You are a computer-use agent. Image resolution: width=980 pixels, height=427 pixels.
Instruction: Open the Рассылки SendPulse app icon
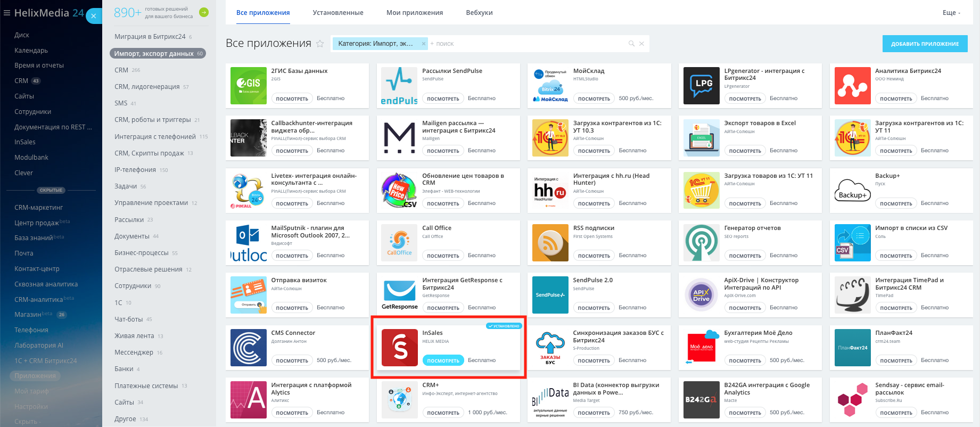400,86
